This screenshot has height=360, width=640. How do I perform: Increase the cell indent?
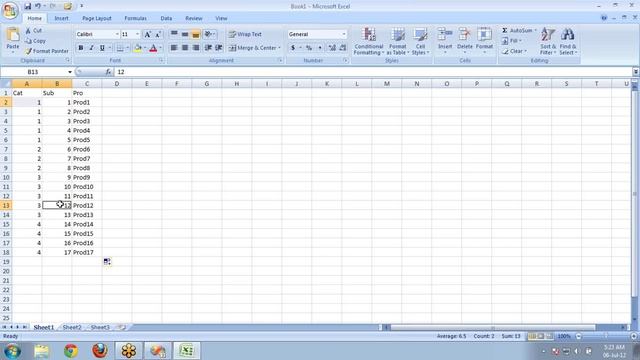[219, 48]
